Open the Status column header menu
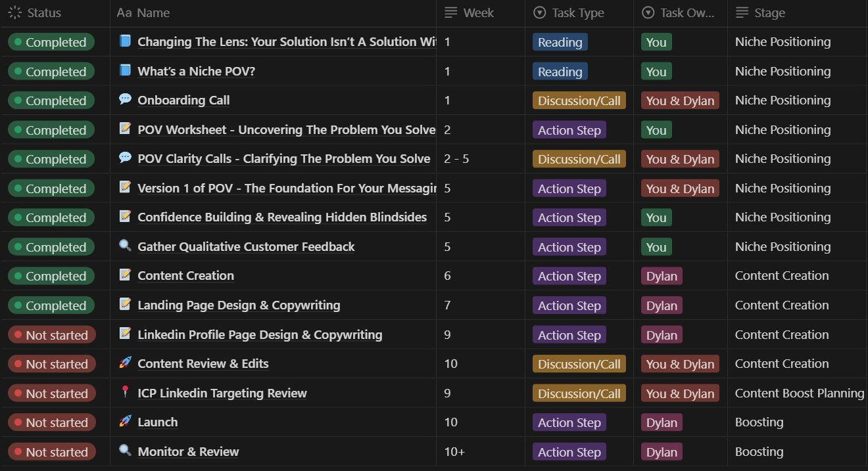This screenshot has width=868, height=471. pyautogui.click(x=43, y=13)
